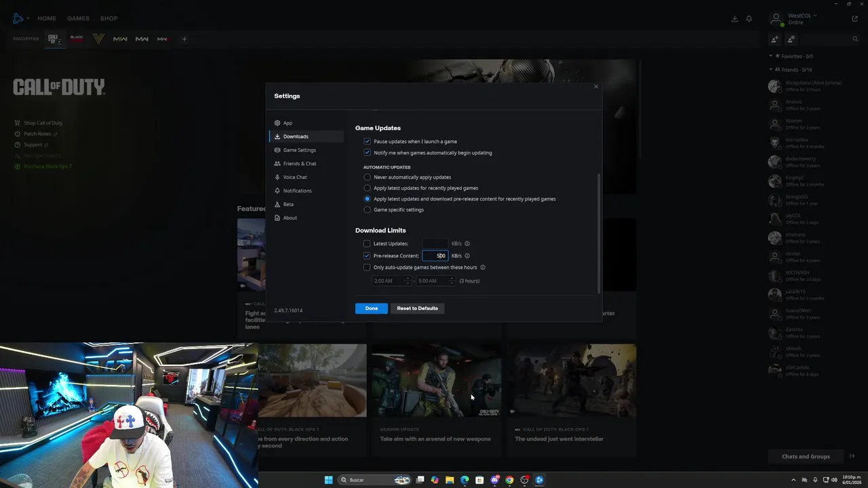The width and height of the screenshot is (868, 488).
Task: Select Apply latest updates for recently played games
Action: click(x=367, y=188)
